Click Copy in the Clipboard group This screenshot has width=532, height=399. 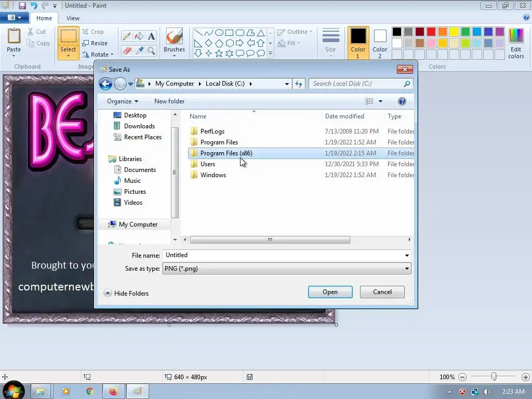point(38,43)
